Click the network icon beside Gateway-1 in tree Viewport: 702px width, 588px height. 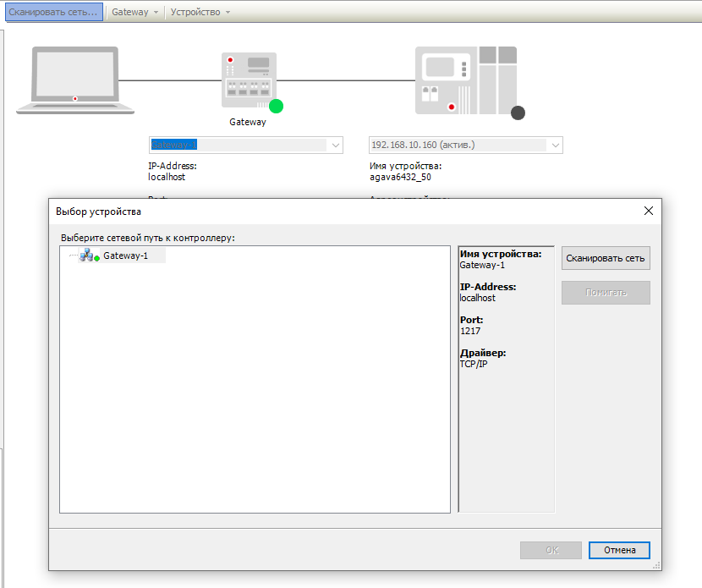point(87,256)
